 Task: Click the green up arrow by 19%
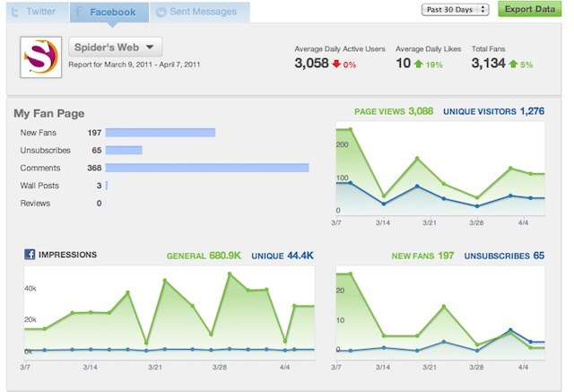coord(419,64)
